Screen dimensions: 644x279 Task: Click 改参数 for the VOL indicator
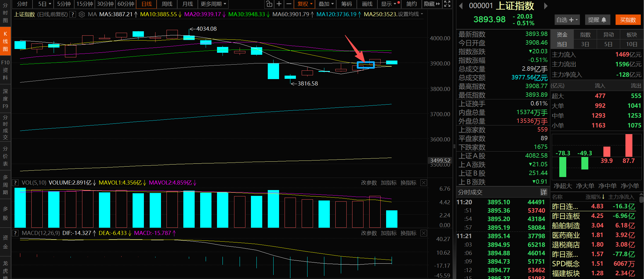369,183
